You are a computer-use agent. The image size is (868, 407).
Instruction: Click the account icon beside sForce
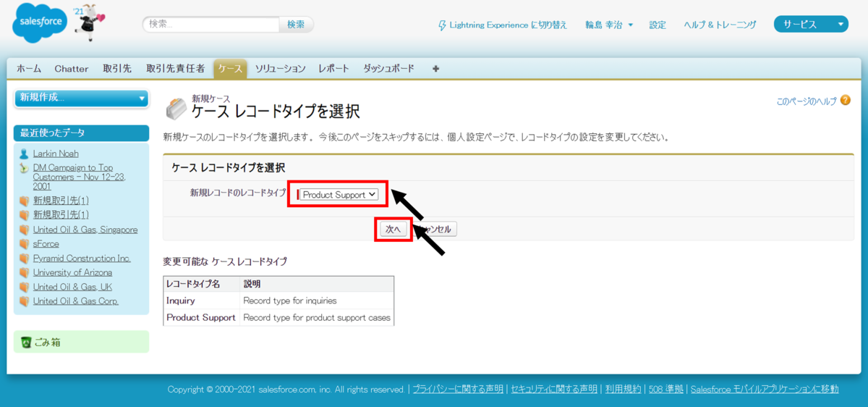24,244
